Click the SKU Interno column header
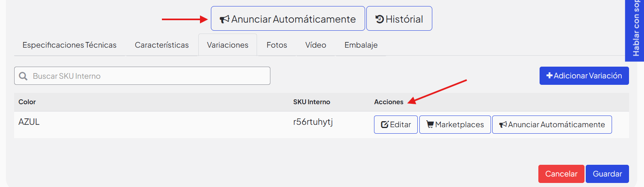This screenshot has height=187, width=644. pos(312,102)
